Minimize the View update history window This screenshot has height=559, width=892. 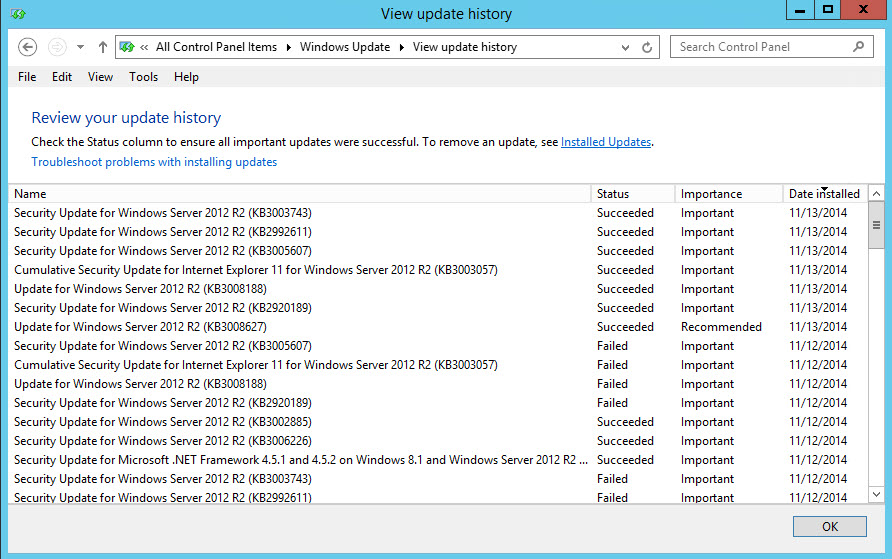coord(800,10)
